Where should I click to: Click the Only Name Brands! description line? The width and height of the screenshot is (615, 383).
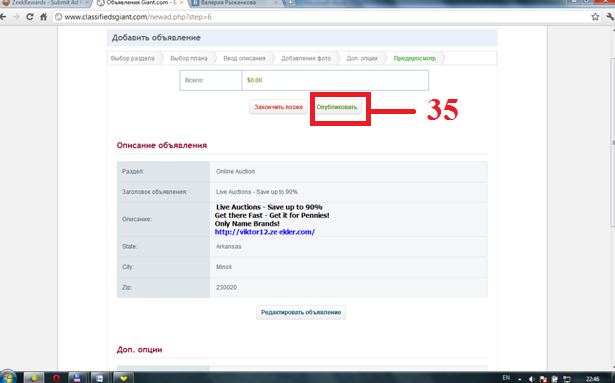pos(247,224)
